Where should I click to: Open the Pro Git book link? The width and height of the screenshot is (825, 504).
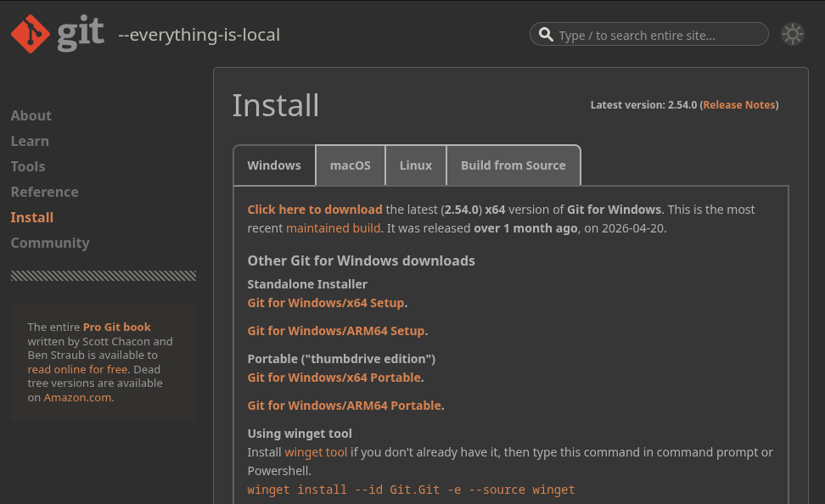[117, 328]
